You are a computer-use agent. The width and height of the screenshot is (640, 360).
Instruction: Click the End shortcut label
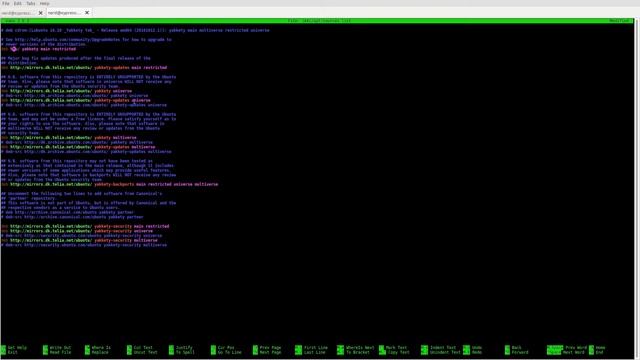coord(599,352)
